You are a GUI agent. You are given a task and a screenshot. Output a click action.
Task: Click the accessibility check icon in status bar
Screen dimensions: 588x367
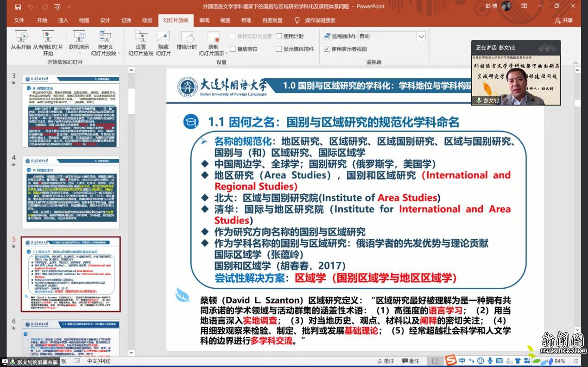tap(77, 361)
